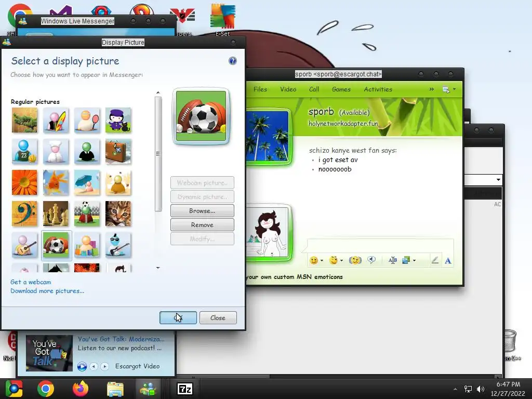Choose the bass clef music picture
The height and width of the screenshot is (399, 532).
(x=24, y=214)
